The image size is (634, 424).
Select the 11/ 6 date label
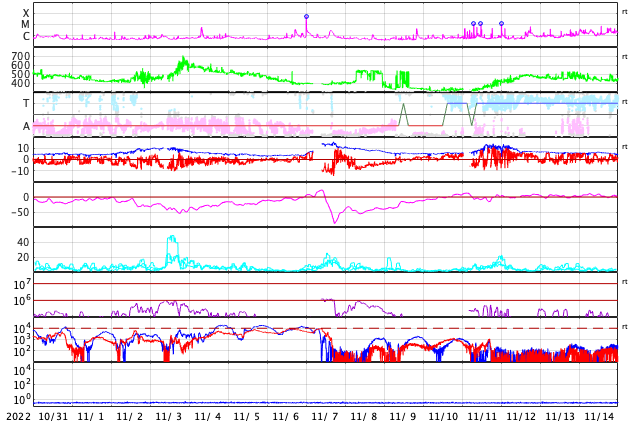click(x=286, y=417)
